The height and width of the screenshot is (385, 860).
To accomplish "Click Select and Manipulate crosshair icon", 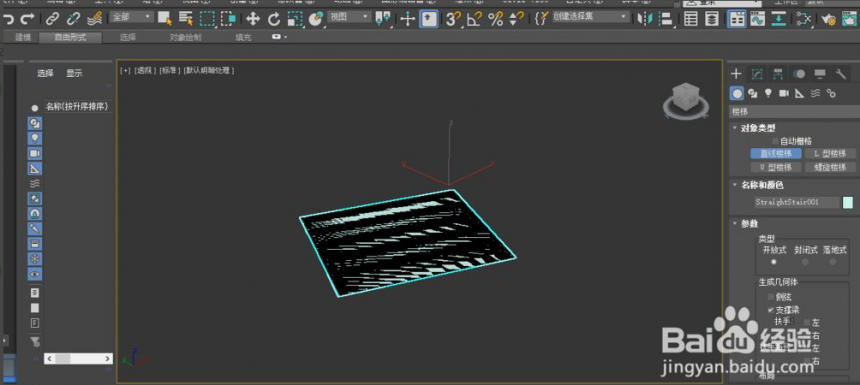I will [x=407, y=19].
